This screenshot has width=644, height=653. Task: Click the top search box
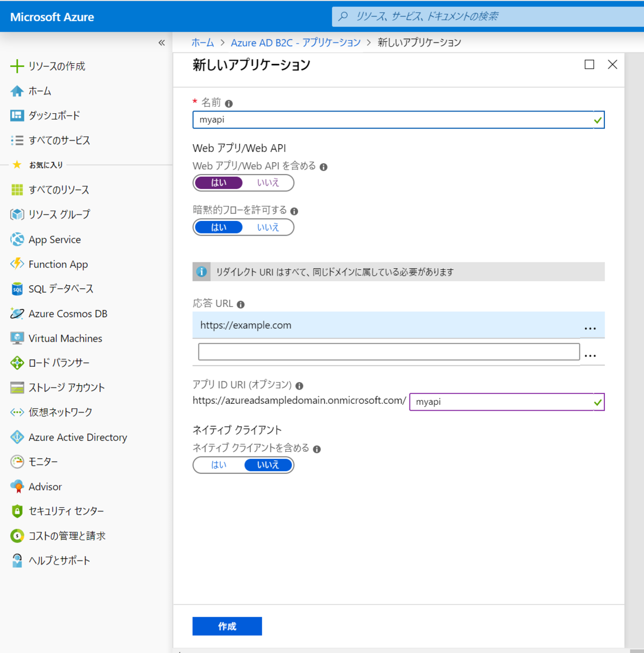488,16
